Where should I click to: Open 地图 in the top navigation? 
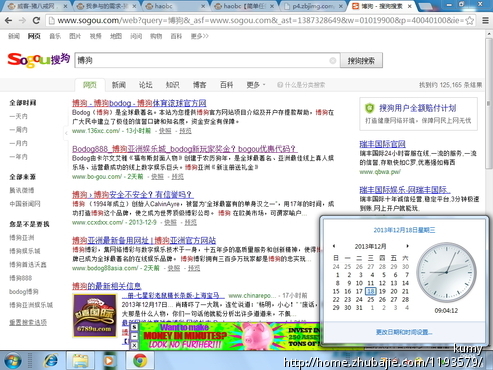click(x=116, y=36)
